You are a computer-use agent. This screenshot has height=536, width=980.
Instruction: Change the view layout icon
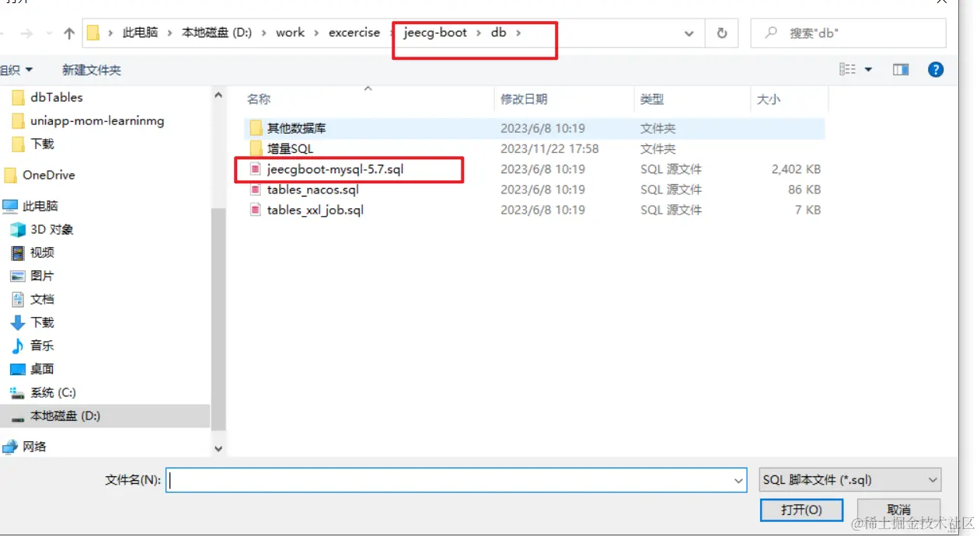coord(847,70)
